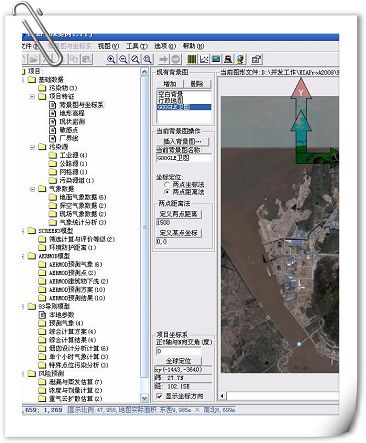Select 综合计算方案 (4) tree item
366x443 pixels.
[72, 332]
